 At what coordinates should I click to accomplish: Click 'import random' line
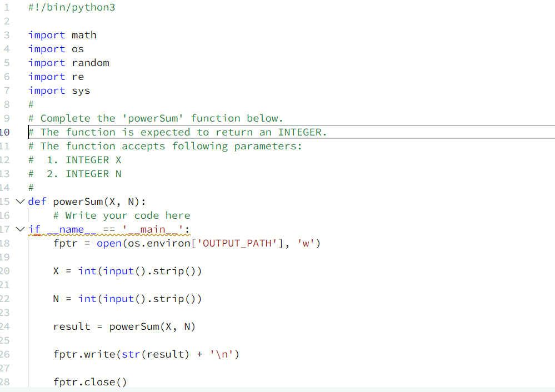pos(69,63)
